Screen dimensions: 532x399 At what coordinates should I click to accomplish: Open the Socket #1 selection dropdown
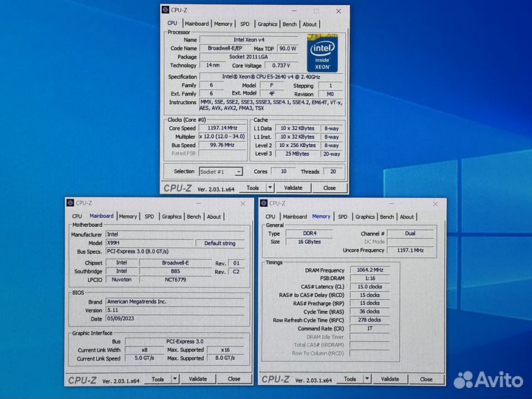[220, 171]
